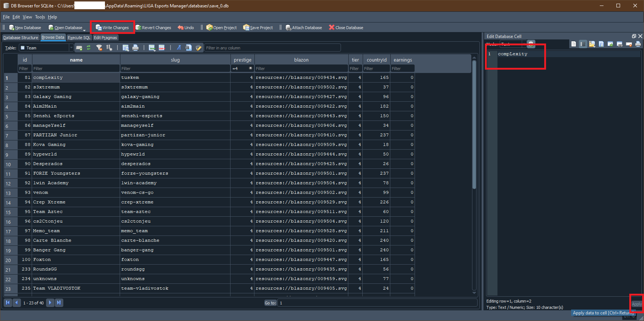The height and width of the screenshot is (321, 644).
Task: Switch to the Execute SQL tab
Action: (79, 38)
